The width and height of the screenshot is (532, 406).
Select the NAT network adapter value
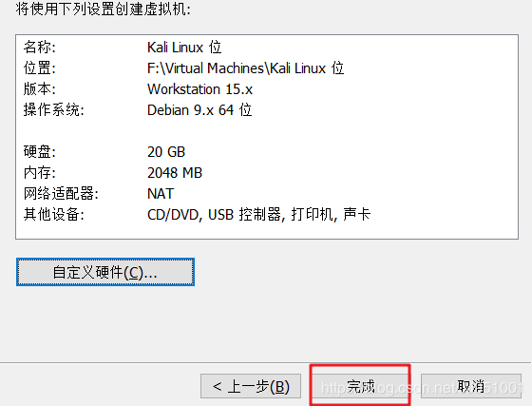(161, 194)
